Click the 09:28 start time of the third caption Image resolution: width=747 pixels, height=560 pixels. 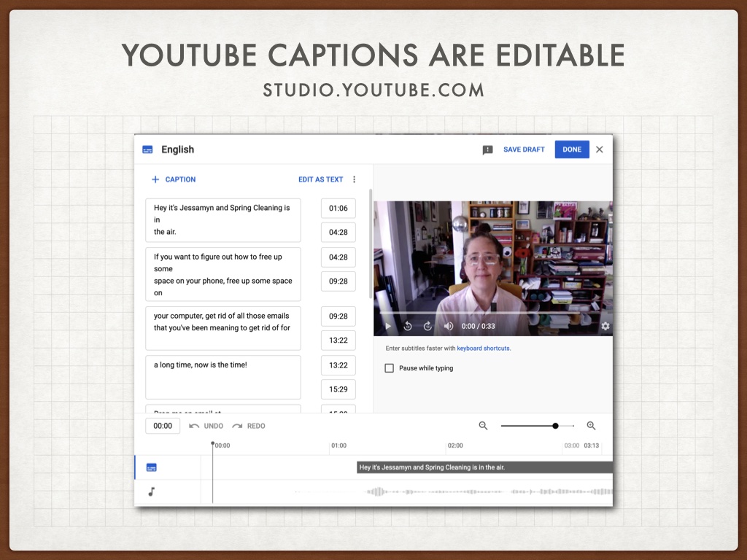(338, 316)
